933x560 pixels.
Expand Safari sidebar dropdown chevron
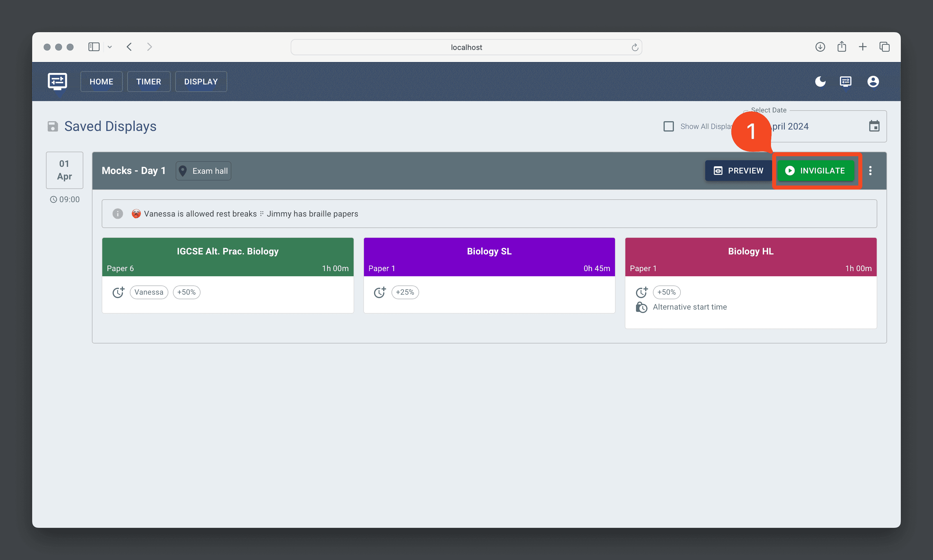pyautogui.click(x=110, y=47)
